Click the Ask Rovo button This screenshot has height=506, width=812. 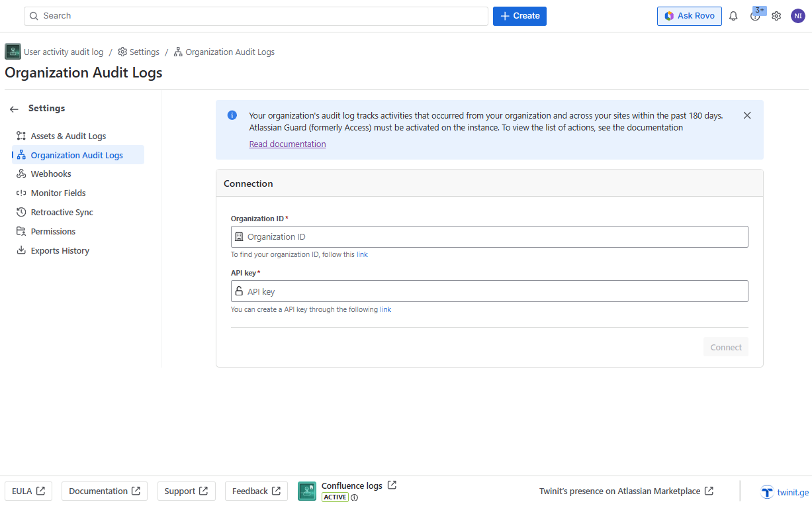[x=690, y=16]
